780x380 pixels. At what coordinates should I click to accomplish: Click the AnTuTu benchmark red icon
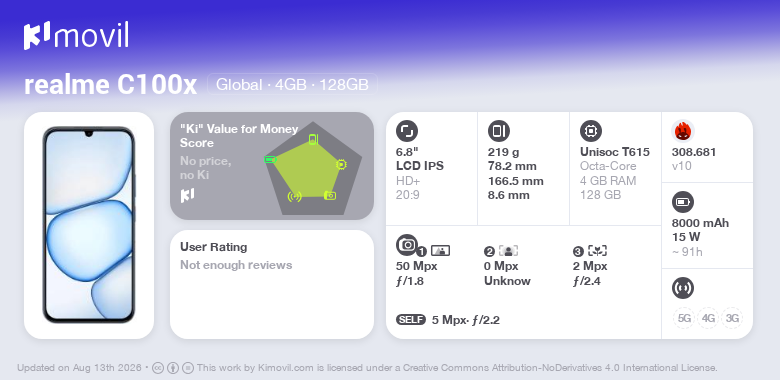[x=683, y=131]
